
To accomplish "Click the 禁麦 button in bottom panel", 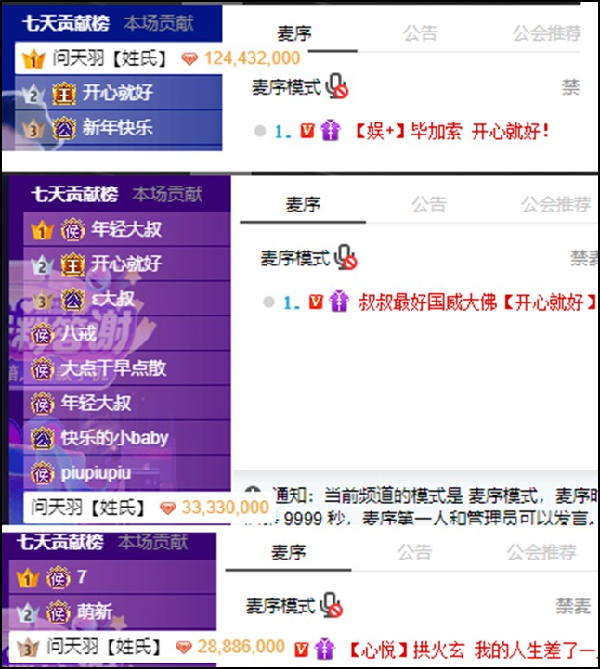I will (x=573, y=605).
